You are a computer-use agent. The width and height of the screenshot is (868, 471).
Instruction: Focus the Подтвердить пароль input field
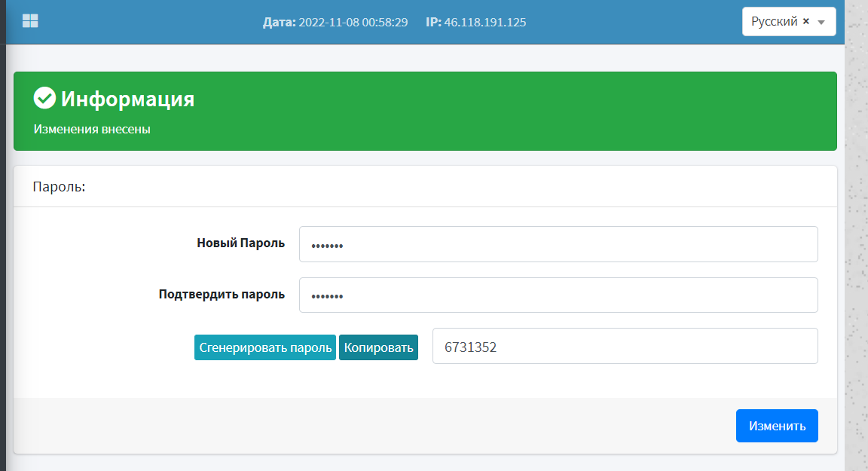pos(558,295)
